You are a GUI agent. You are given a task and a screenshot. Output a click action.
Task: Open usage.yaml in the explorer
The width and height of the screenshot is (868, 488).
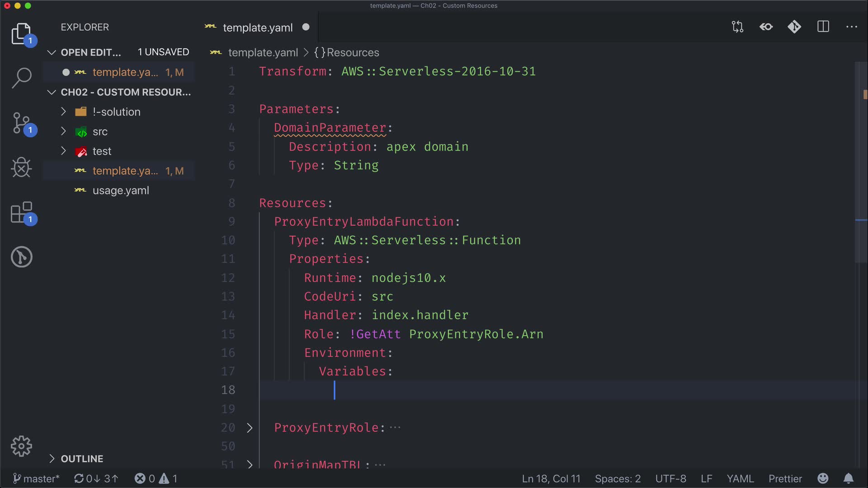pos(121,191)
